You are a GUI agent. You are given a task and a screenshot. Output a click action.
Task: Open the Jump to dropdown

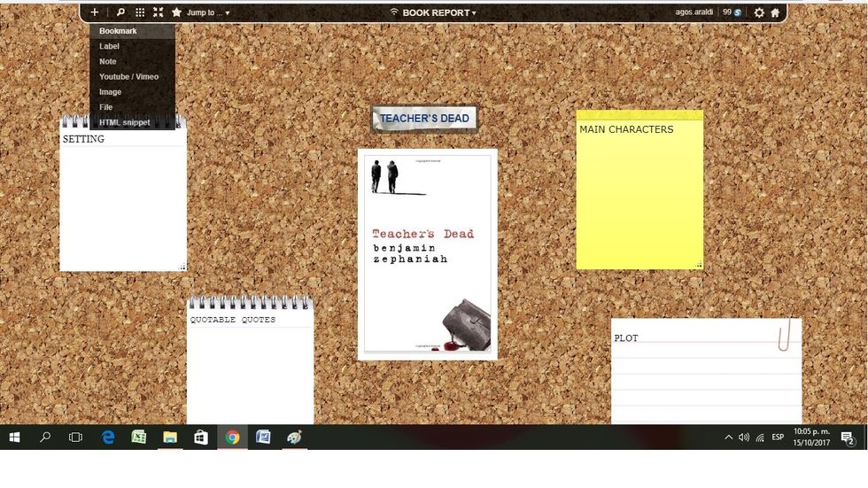pyautogui.click(x=208, y=12)
